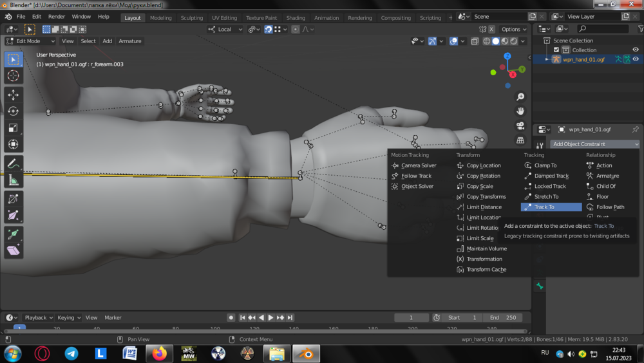
Task: Open the Local transform orientation dropdown
Action: pos(226,29)
